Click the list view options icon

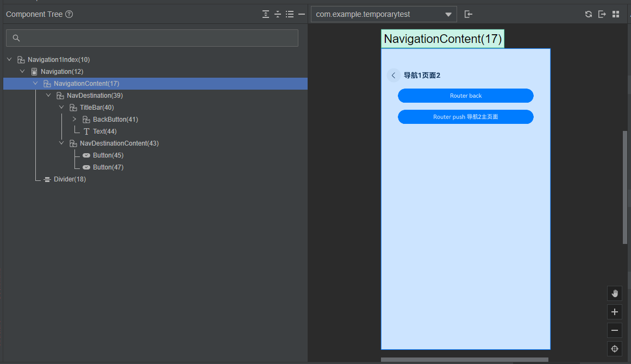(290, 14)
